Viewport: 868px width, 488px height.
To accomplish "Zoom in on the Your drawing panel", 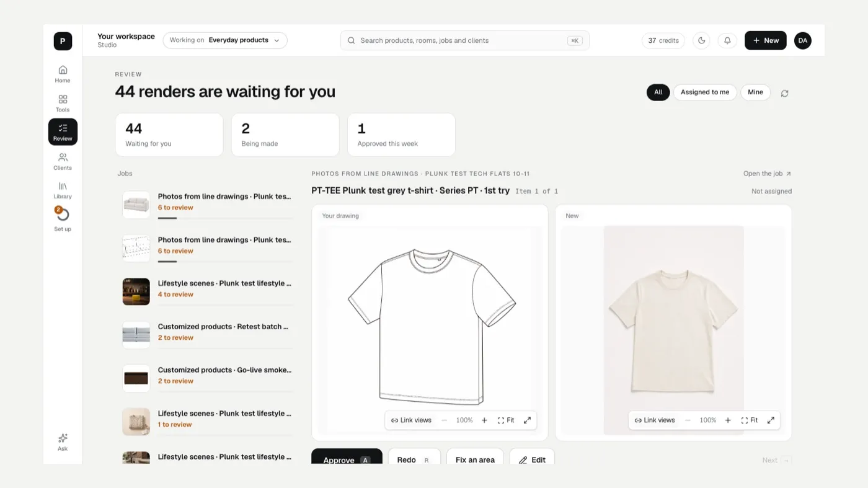I will point(484,420).
